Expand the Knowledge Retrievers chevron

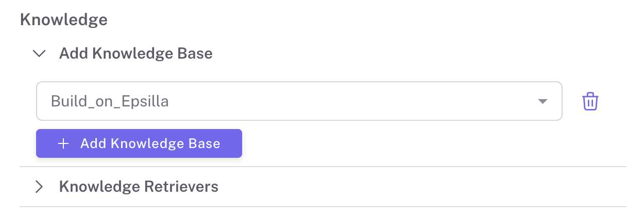click(x=39, y=186)
